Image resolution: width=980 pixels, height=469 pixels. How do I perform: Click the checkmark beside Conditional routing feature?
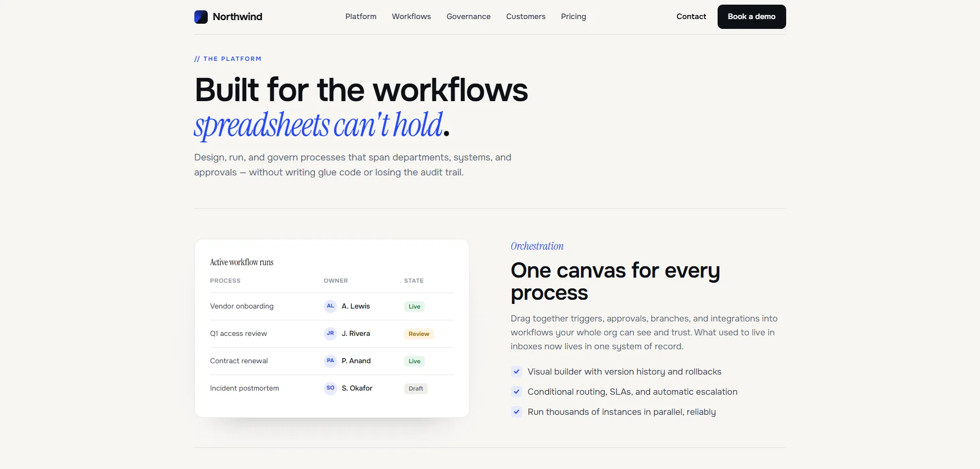coord(517,392)
